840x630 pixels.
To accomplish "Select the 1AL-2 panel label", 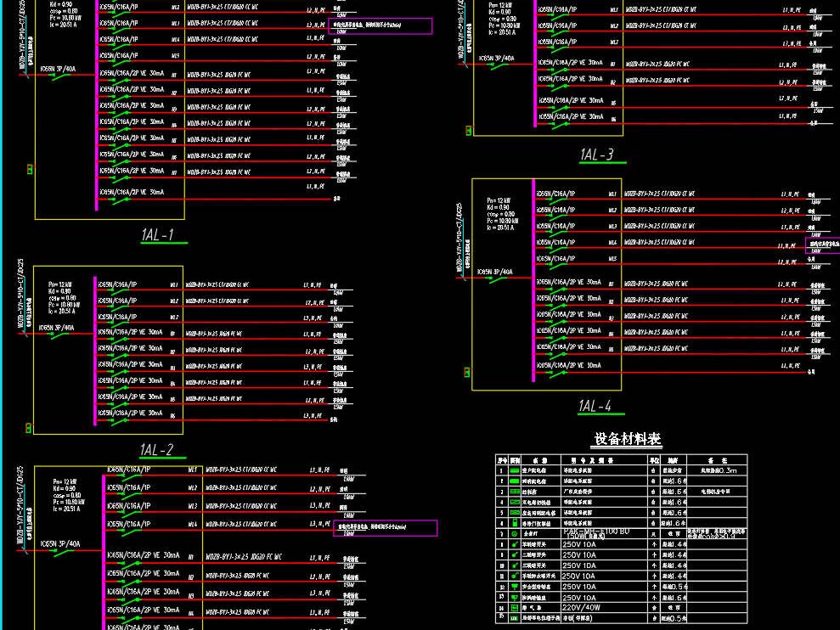I will click(156, 449).
